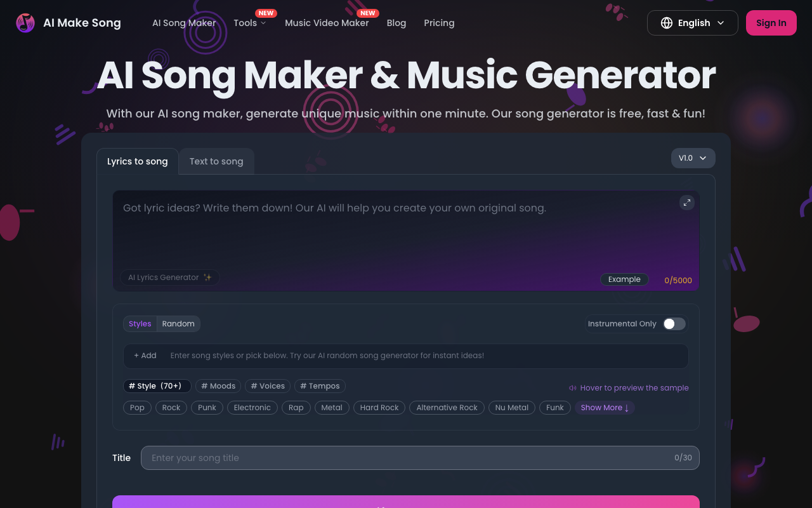
Task: Expand the Tools menu in navigation
Action: click(x=249, y=23)
